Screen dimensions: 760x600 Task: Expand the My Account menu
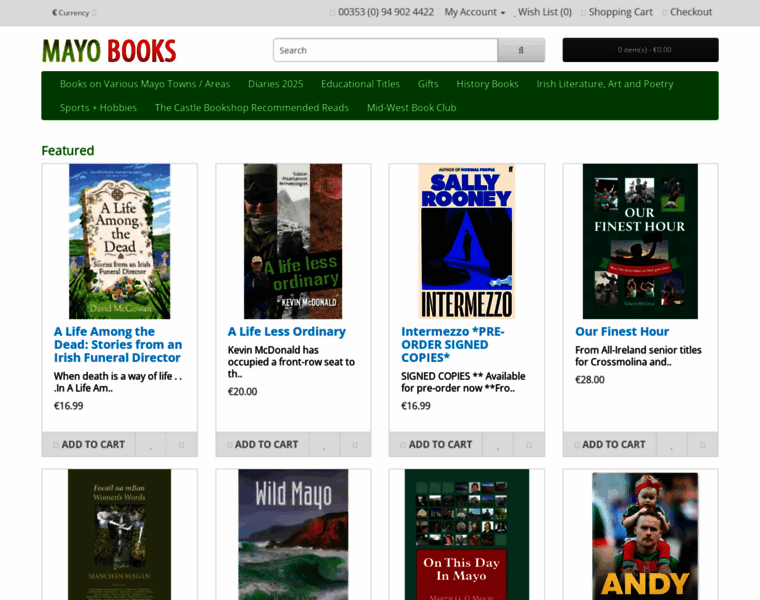point(475,12)
